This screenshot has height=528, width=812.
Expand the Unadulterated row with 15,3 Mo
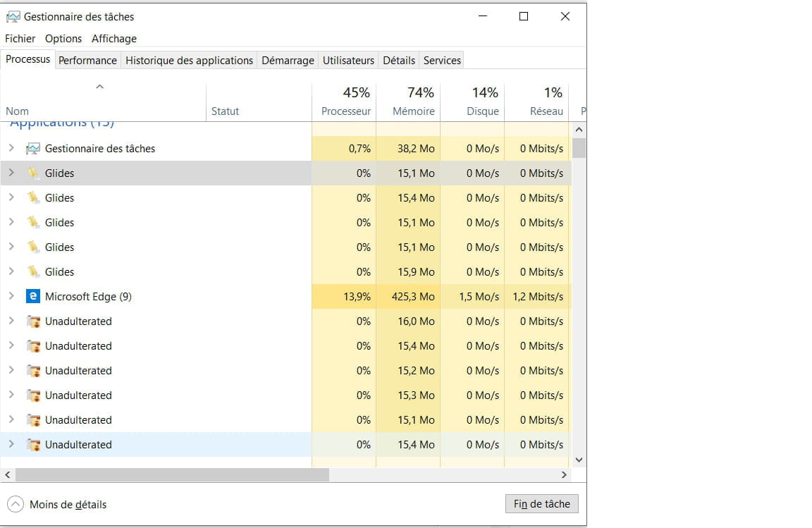(11, 395)
